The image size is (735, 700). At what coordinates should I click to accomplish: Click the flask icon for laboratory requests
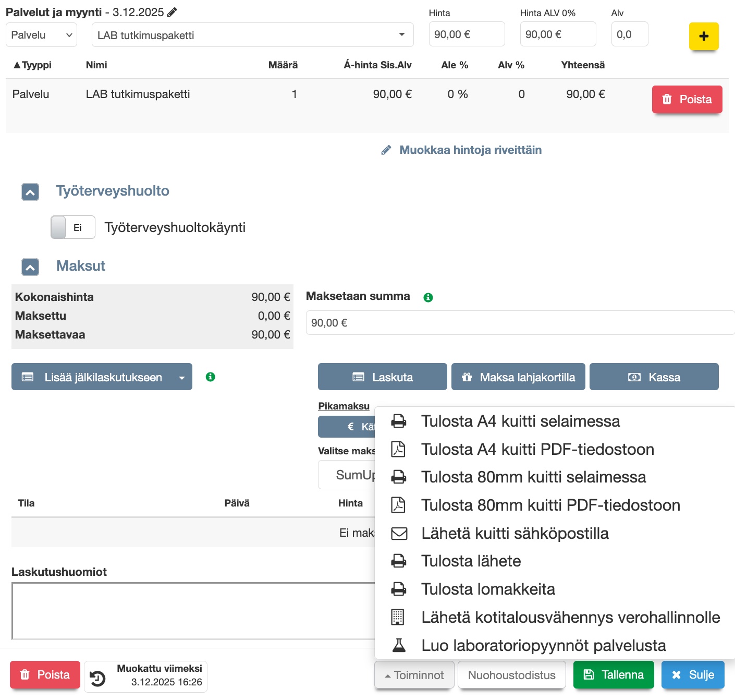(399, 645)
